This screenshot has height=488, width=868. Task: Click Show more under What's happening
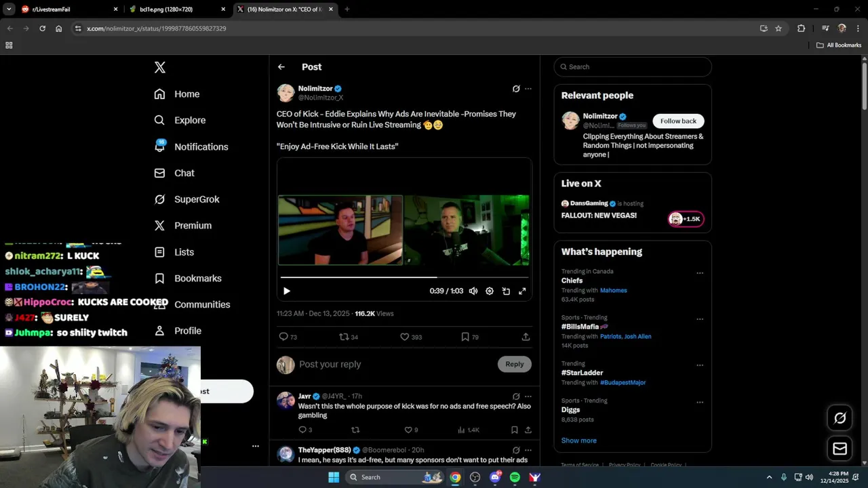click(578, 441)
